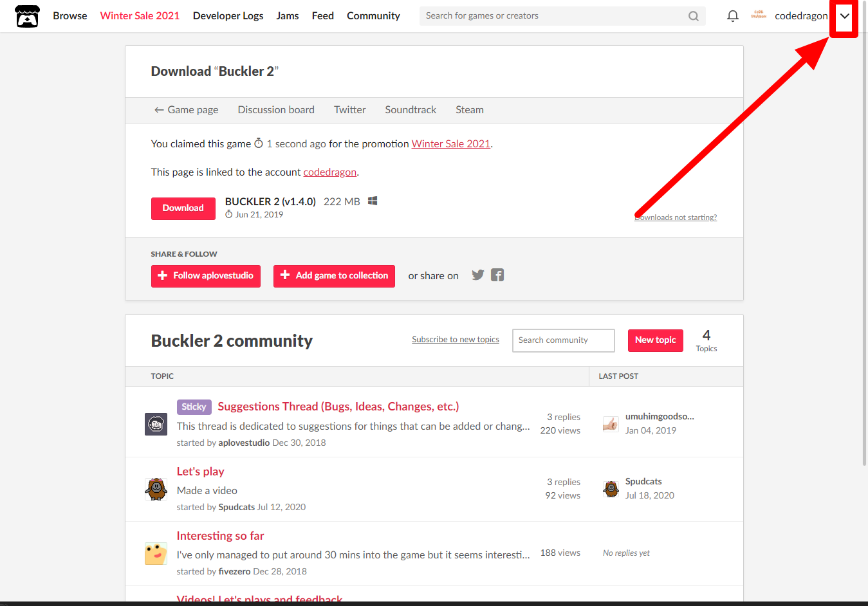Click 'Jun 21, 2019' upload date

(259, 215)
